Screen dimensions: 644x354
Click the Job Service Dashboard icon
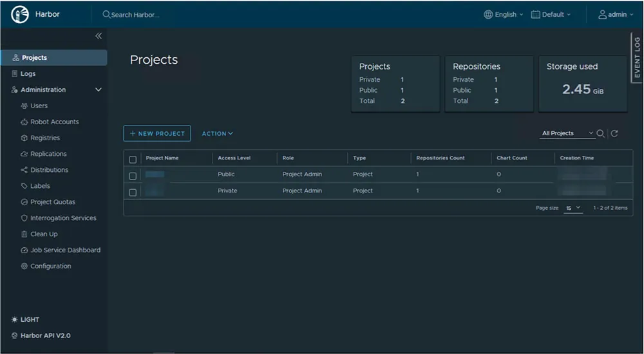24,250
